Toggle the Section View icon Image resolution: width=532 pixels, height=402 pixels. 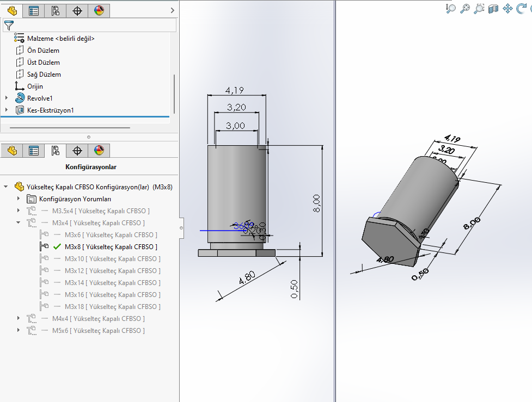coord(493,8)
